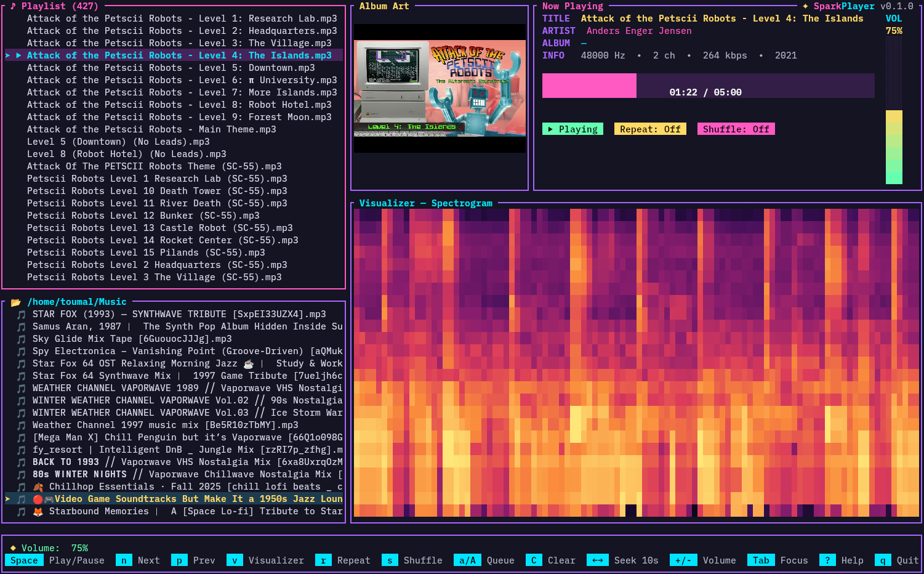This screenshot has width=924, height=574.
Task: Click the folder icon next to /home/toumal/Music
Action: tap(16, 302)
